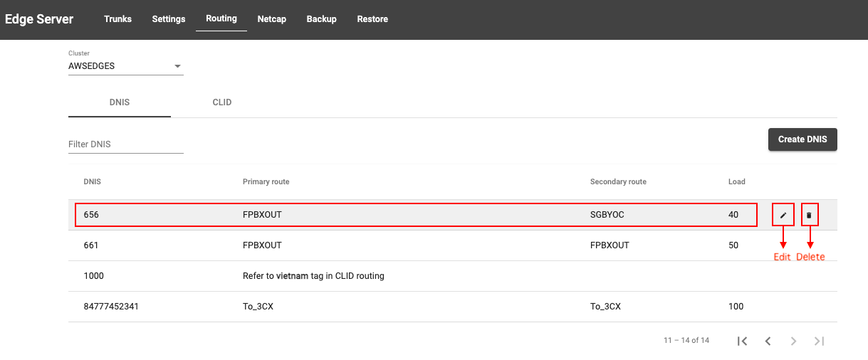Viewport: 868px width, 360px height.
Task: Go to next page of results
Action: (794, 341)
